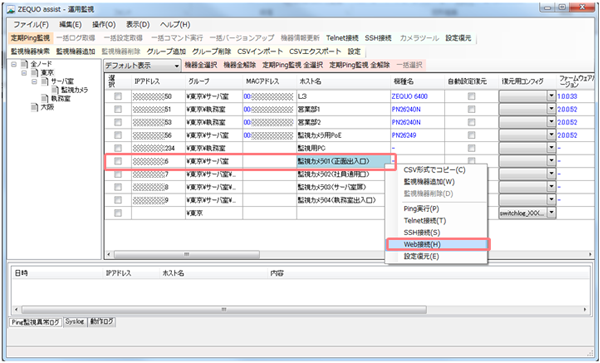
Task: Select checkbox for 監視カメラ01(正面出入口) row
Action: 118,161
